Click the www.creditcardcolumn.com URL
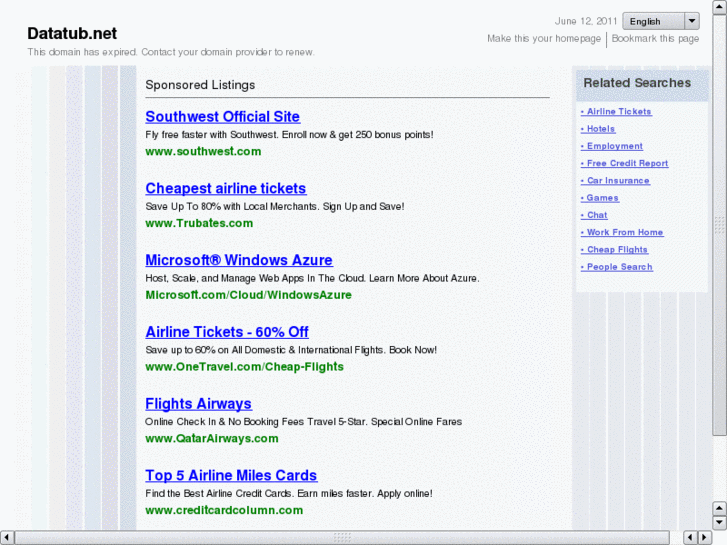This screenshot has width=727, height=545. point(224,510)
